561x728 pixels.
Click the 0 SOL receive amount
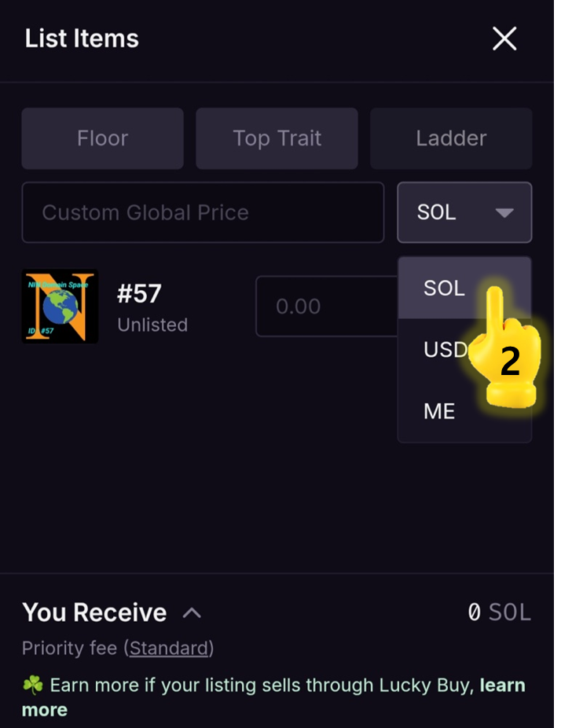click(499, 612)
